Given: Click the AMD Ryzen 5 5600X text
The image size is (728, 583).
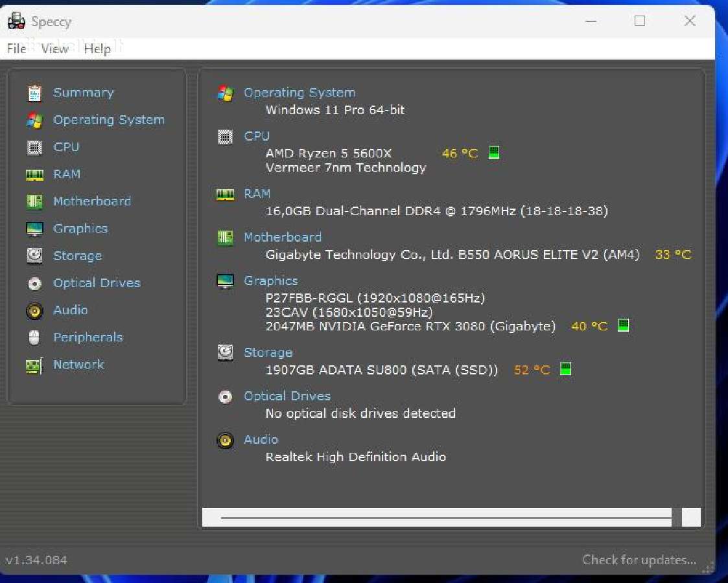Looking at the screenshot, I should click(x=329, y=154).
